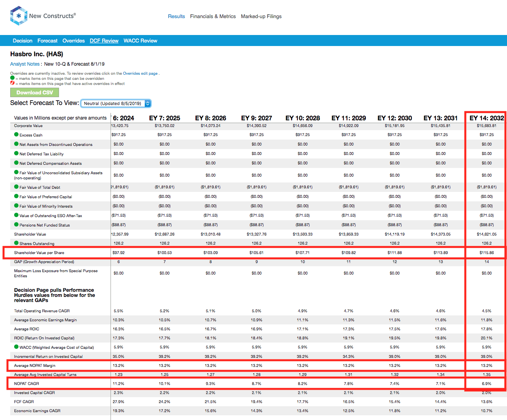Viewport: 507px width, 420px height.
Task: Click the Maximum Loss Exposure row label
Action: pyautogui.click(x=56, y=273)
